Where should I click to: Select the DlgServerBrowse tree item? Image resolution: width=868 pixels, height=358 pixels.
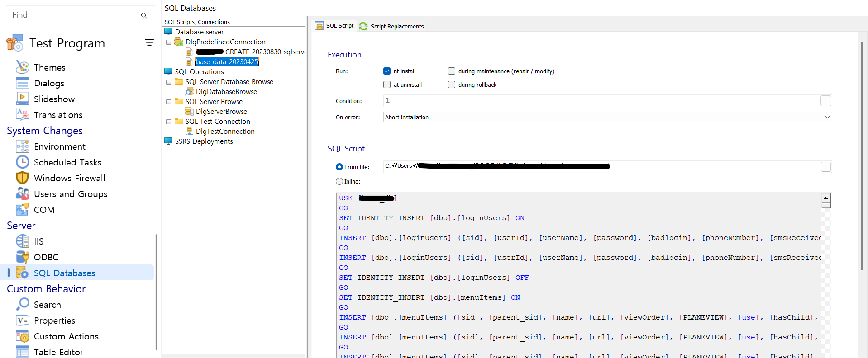(221, 112)
